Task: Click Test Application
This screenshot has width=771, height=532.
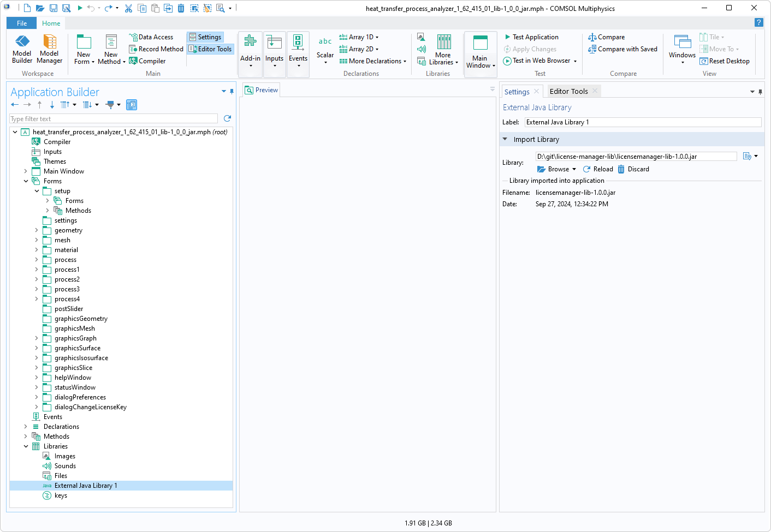Action: coord(531,37)
